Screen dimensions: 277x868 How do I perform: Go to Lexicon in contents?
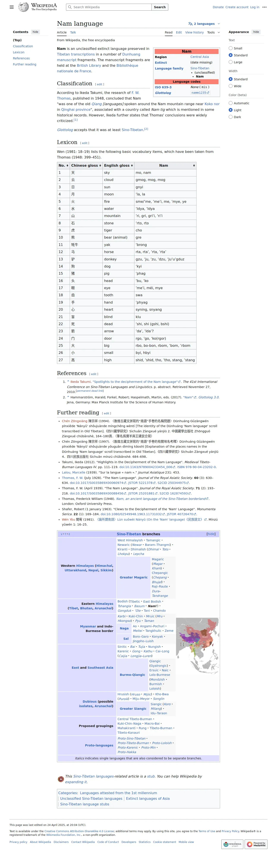click(x=19, y=52)
